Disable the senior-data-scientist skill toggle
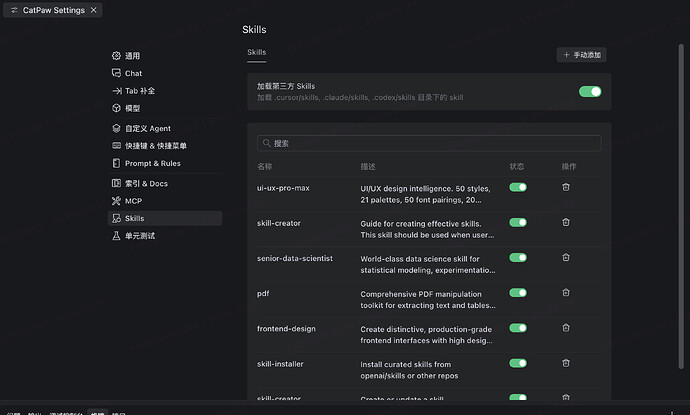 518,257
